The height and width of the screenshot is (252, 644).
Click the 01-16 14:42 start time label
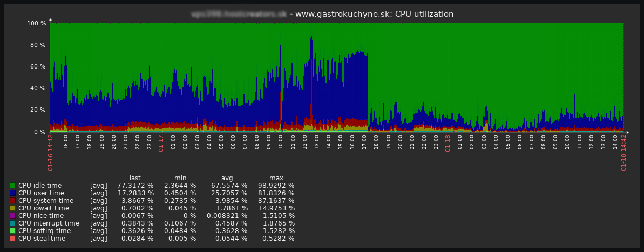click(51, 153)
